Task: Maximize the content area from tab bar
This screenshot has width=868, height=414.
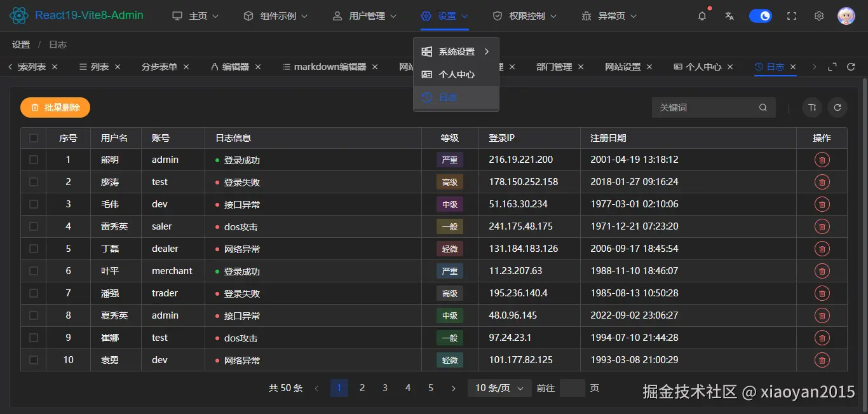Action: [832, 67]
